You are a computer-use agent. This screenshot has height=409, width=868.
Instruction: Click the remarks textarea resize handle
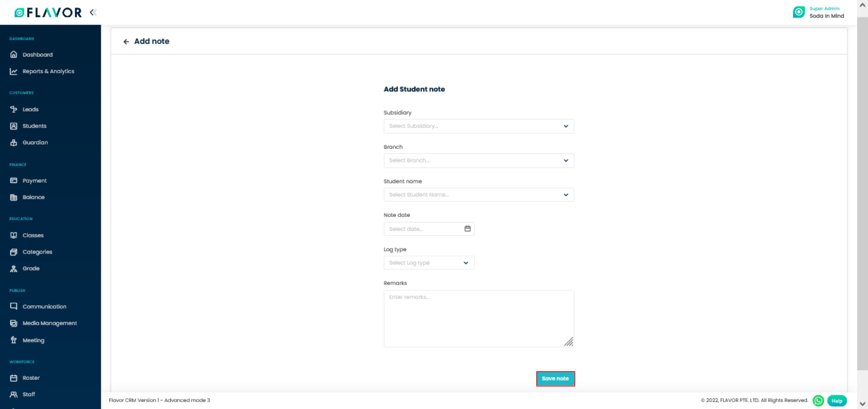(x=568, y=341)
